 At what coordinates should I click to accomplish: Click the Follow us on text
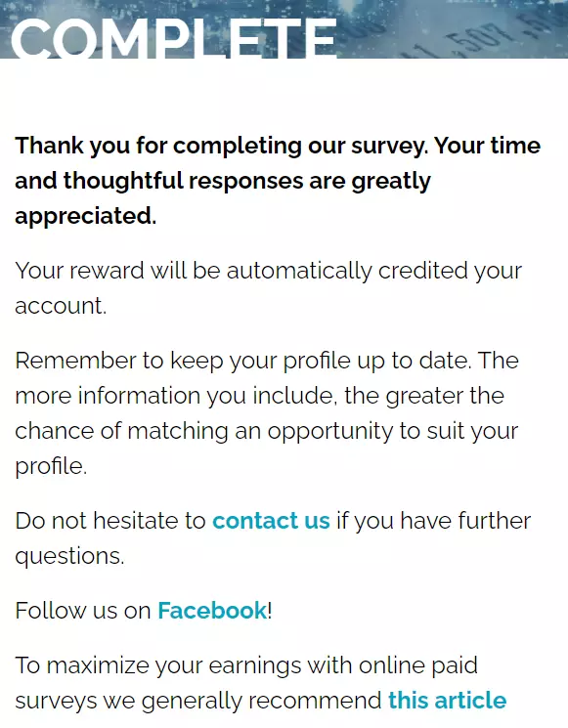[x=83, y=610]
